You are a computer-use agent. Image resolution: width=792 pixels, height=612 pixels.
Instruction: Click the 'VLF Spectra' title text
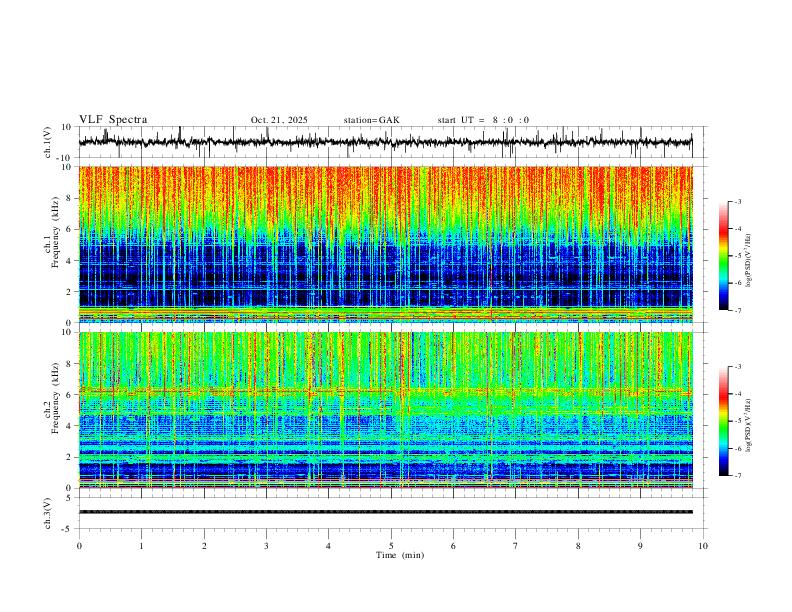click(x=113, y=120)
